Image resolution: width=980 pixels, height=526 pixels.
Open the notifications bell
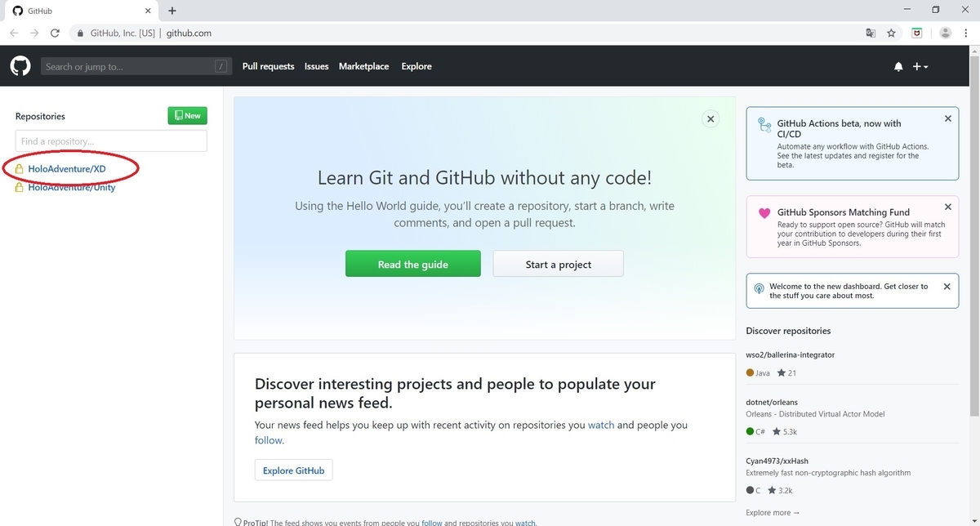pos(898,67)
